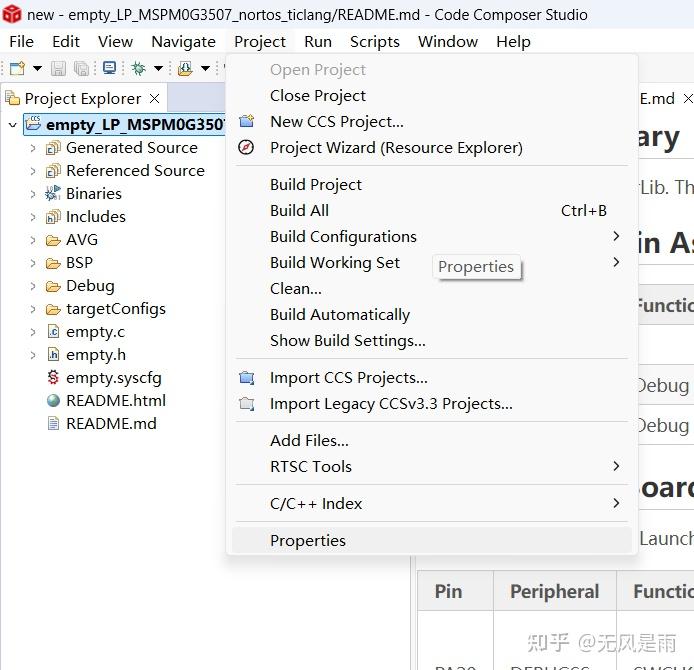Image resolution: width=694 pixels, height=670 pixels.
Task: Open the New icon's dropdown arrow
Action: click(37, 69)
